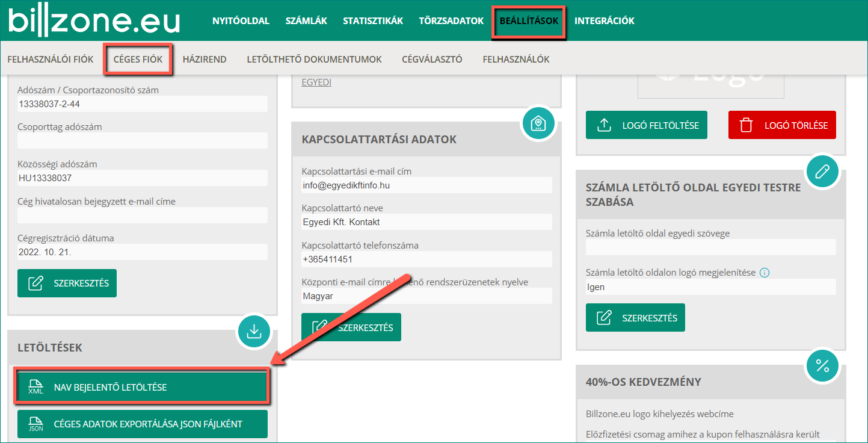Click the empty bejegyzett e-mail címe field
The image size is (868, 443).
tap(143, 215)
